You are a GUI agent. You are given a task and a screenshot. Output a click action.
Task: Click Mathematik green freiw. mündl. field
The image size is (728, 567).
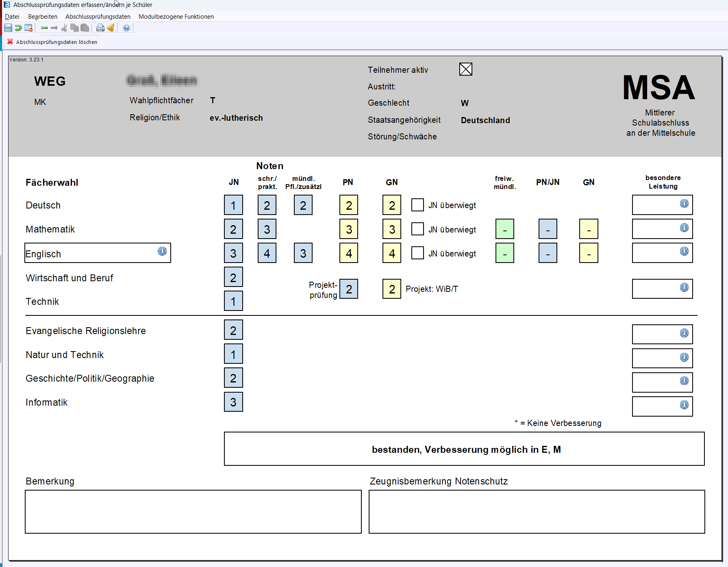pos(505,229)
